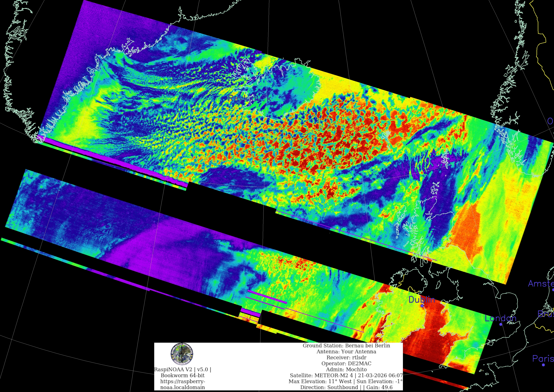Click the partially visible Amsterdam label

point(541,283)
